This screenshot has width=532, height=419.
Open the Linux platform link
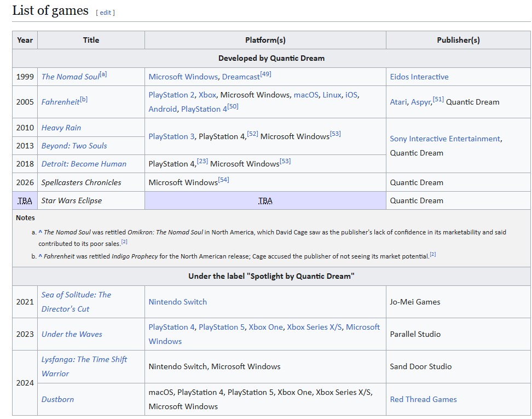[332, 95]
